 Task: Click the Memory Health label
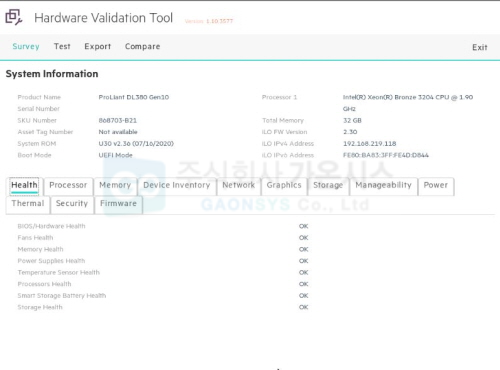point(40,249)
